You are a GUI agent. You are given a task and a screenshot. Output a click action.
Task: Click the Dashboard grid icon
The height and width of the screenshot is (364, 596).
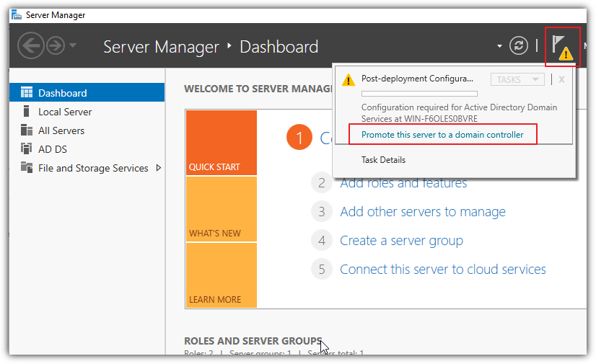[27, 92]
